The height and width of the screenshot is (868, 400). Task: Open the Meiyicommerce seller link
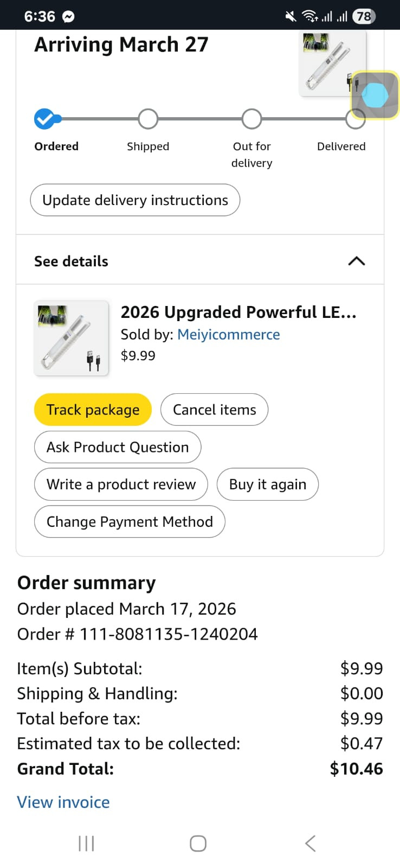pos(229,334)
